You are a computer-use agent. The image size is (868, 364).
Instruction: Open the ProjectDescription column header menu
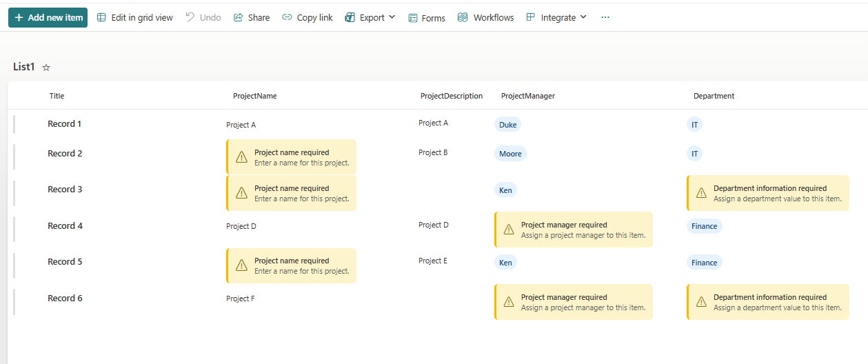452,96
